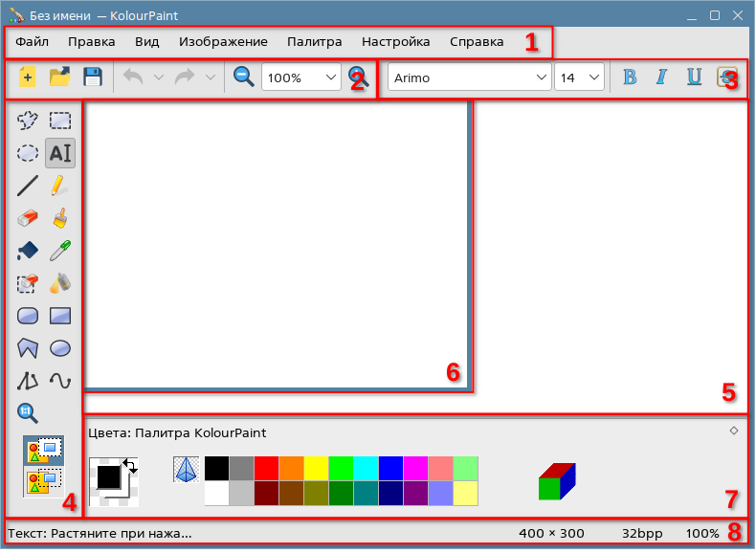756x553 pixels.
Task: Toggle Bold text formatting
Action: [629, 77]
